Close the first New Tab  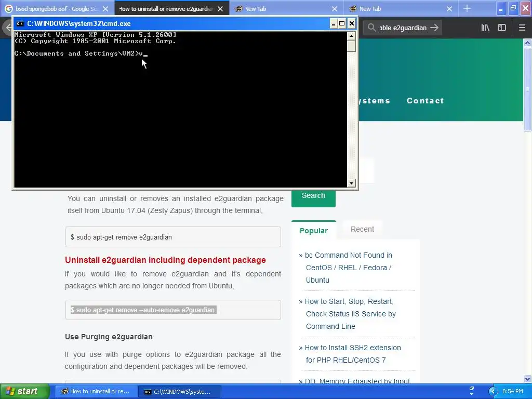click(335, 9)
